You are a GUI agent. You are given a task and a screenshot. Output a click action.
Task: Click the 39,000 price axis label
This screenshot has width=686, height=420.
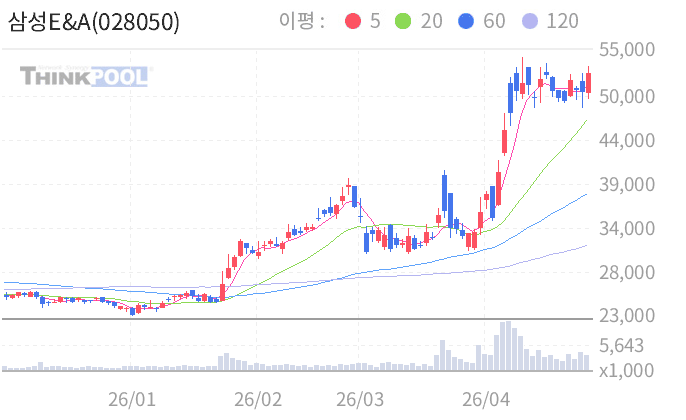(626, 185)
